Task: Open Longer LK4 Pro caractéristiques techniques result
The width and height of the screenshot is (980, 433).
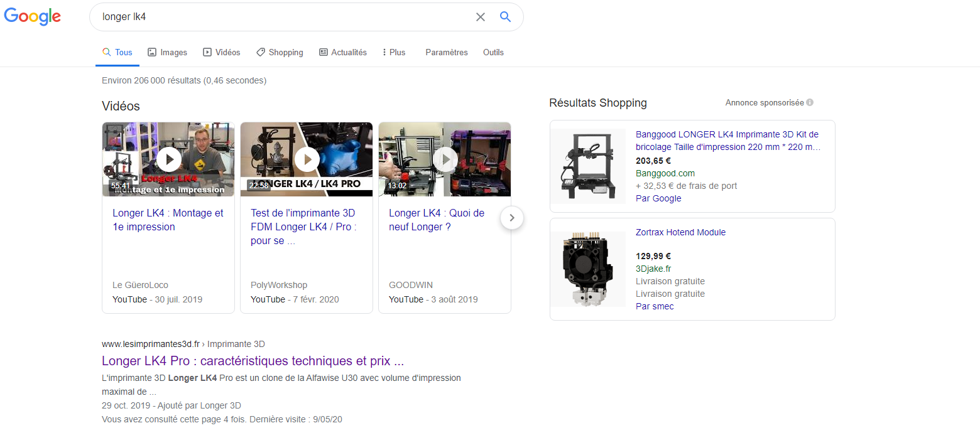Action: pyautogui.click(x=253, y=361)
